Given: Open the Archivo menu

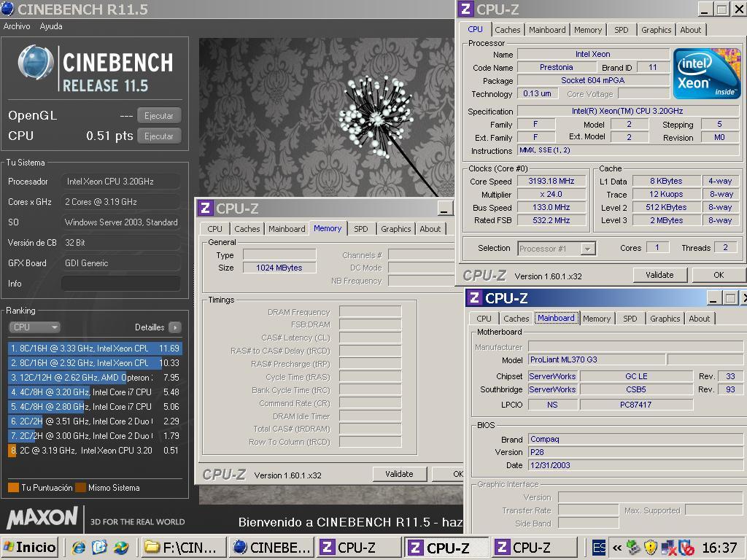Looking at the screenshot, I should [17, 26].
